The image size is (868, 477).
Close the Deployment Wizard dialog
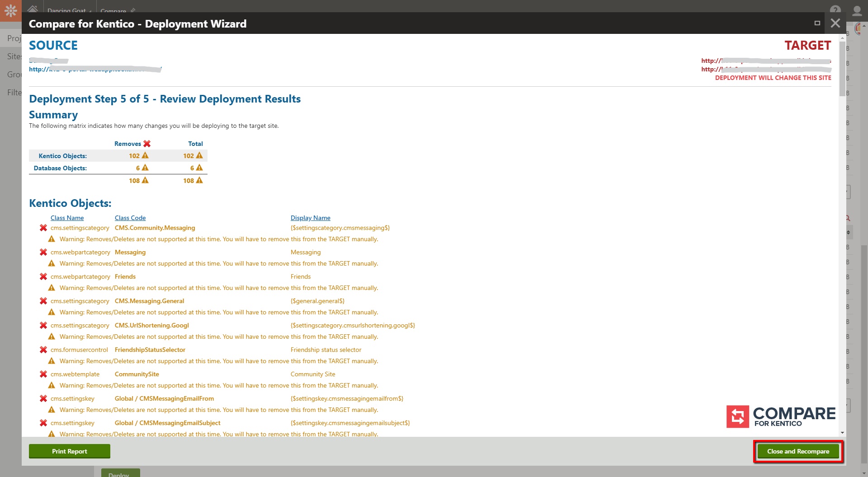(x=835, y=23)
